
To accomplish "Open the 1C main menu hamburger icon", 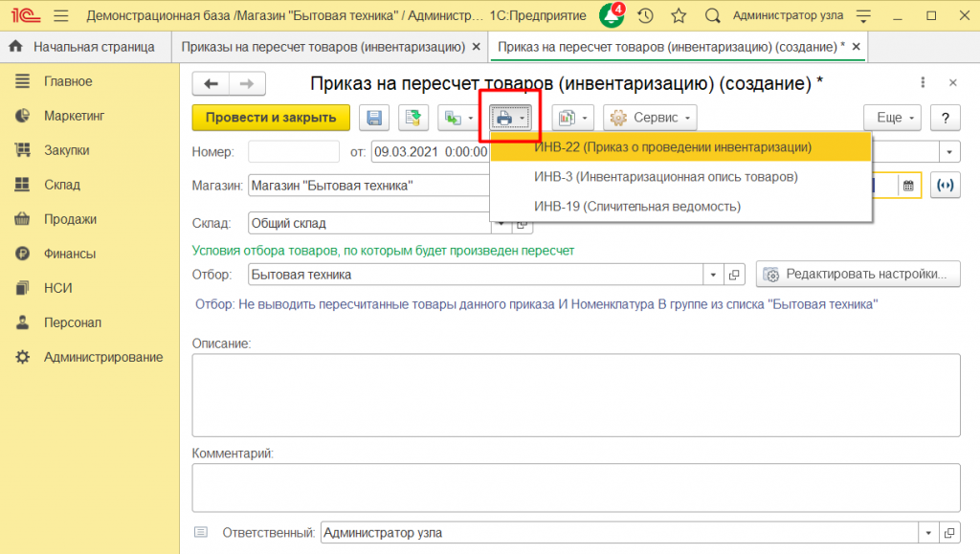I will coord(60,15).
